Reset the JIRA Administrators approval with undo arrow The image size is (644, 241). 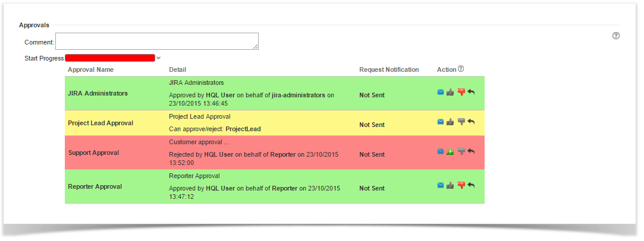pos(471,92)
